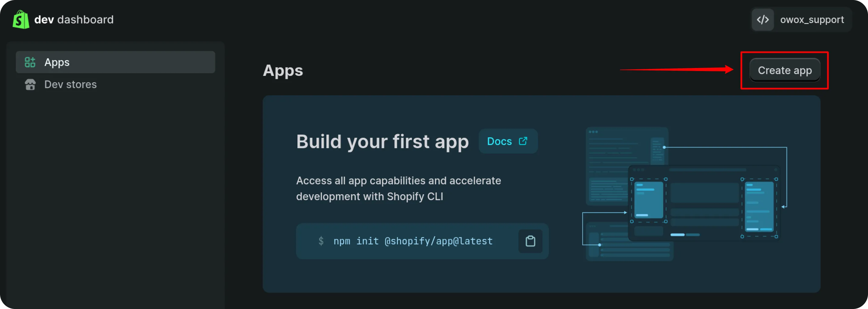This screenshot has width=868, height=309.
Task: Switch to the Dev stores section
Action: coord(70,84)
